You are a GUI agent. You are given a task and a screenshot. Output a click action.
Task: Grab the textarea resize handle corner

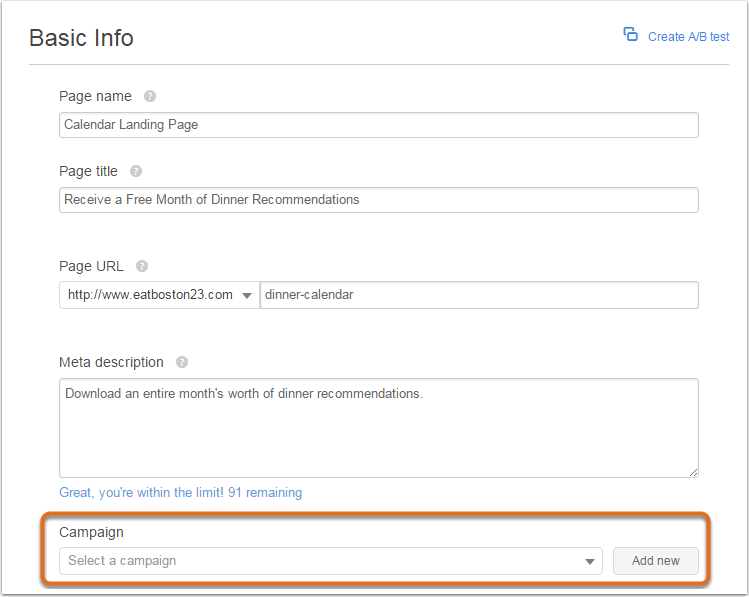pos(694,472)
